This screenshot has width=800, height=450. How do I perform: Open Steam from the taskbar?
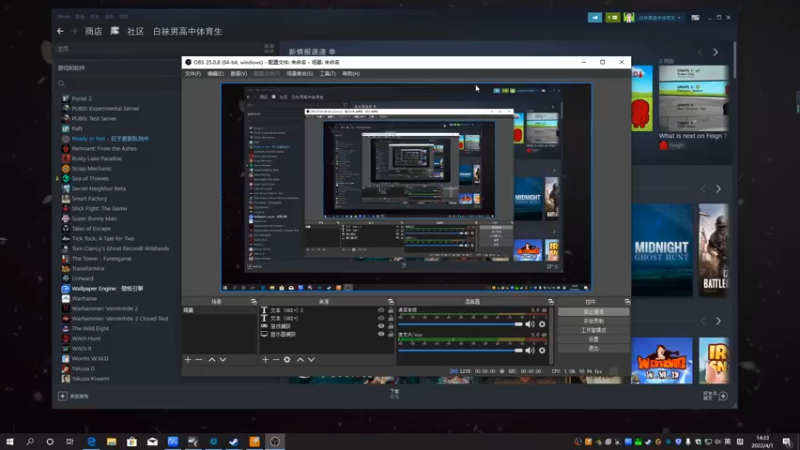pos(234,441)
